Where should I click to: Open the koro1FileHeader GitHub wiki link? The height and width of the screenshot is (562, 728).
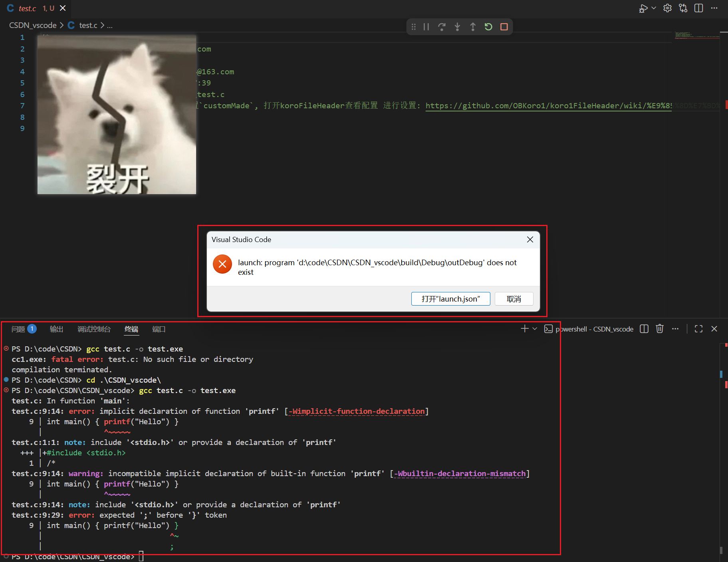[x=549, y=106]
